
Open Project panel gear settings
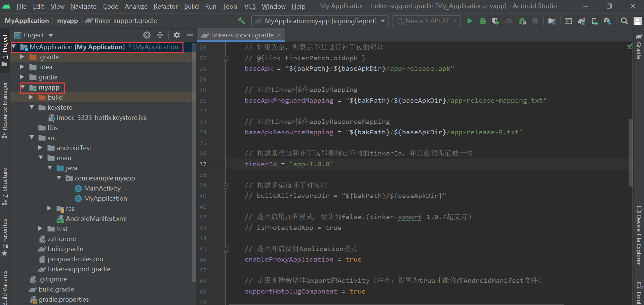tap(177, 35)
